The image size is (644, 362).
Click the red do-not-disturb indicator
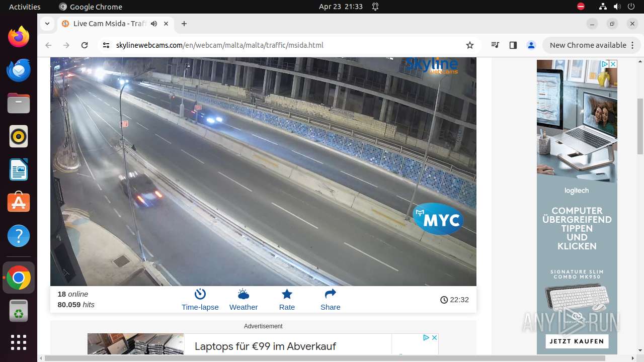(x=581, y=7)
